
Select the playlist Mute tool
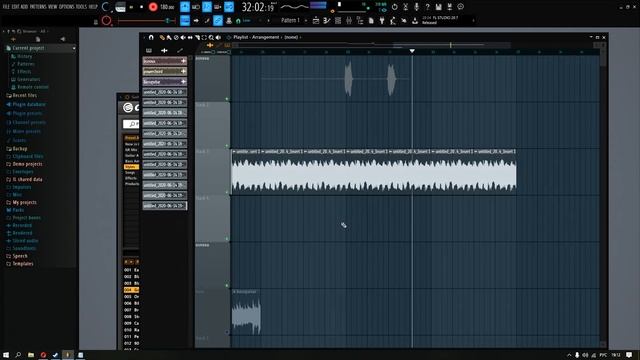183,37
